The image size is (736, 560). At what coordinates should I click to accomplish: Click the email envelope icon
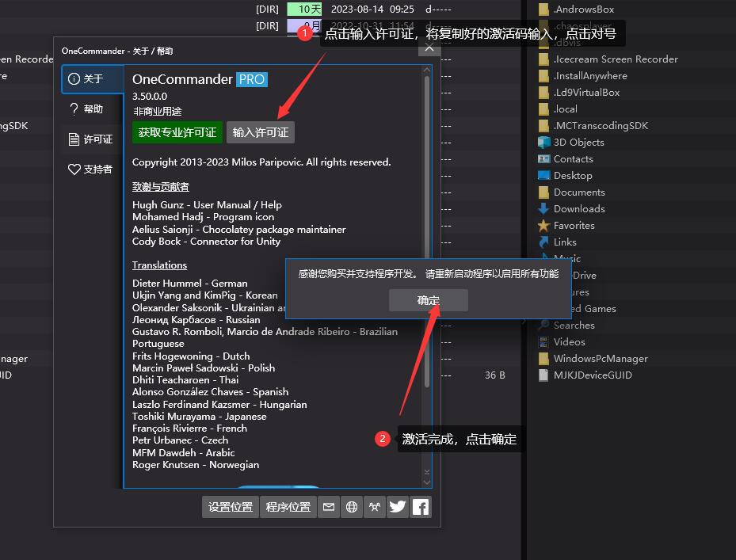click(329, 506)
